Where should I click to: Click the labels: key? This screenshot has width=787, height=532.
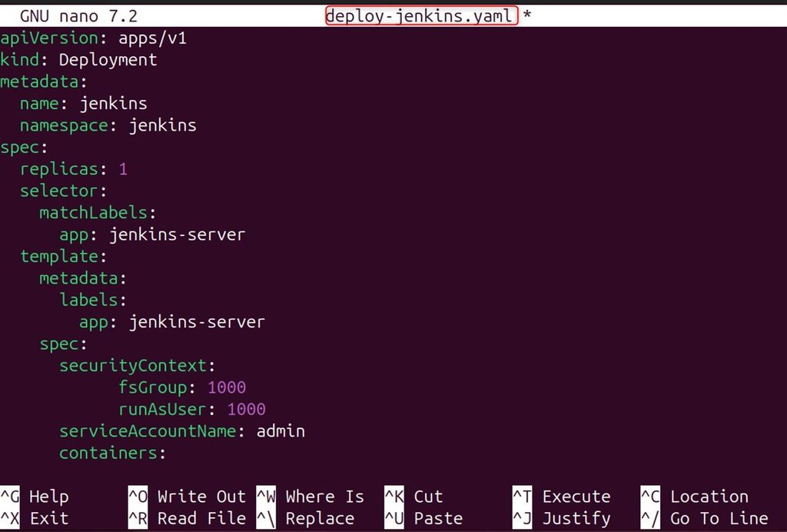pos(93,300)
